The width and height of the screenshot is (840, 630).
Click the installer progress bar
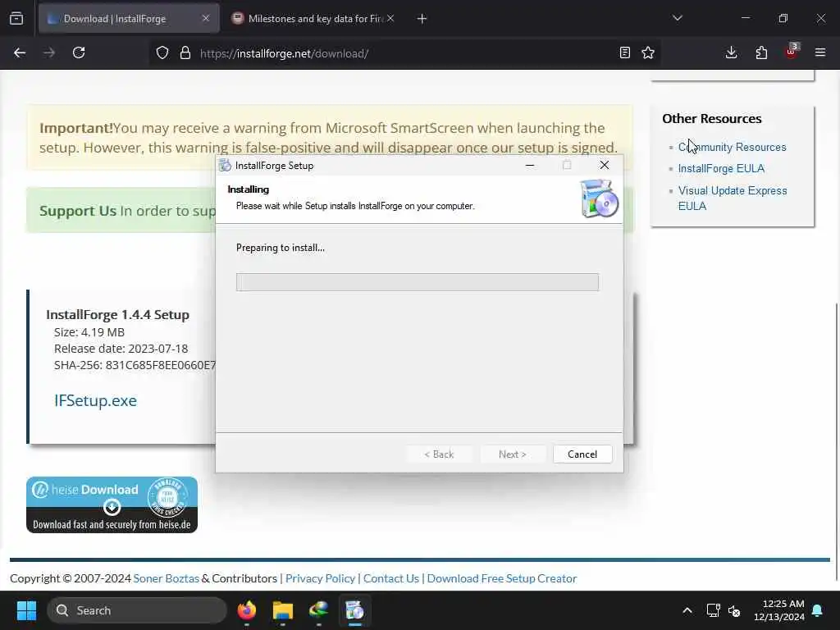tap(418, 282)
